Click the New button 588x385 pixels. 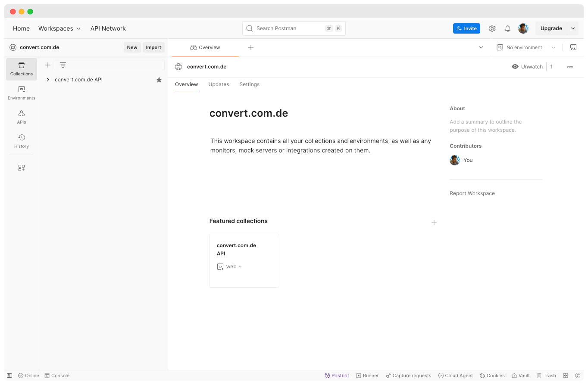(132, 47)
